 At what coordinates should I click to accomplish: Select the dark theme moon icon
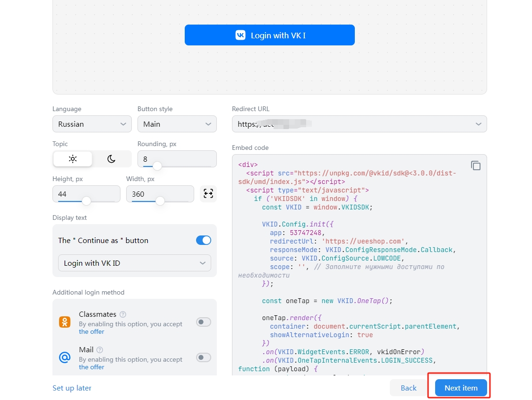pyautogui.click(x=112, y=158)
